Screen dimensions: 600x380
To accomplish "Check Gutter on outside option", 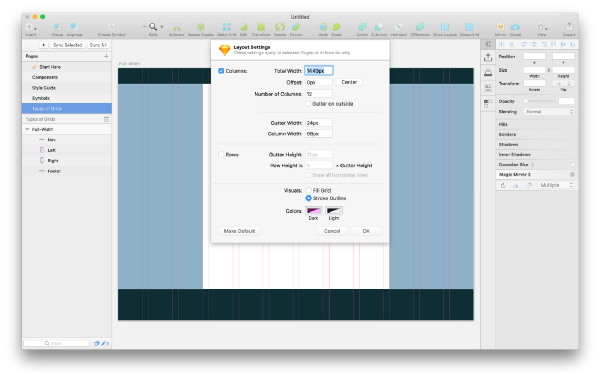I will (x=308, y=104).
